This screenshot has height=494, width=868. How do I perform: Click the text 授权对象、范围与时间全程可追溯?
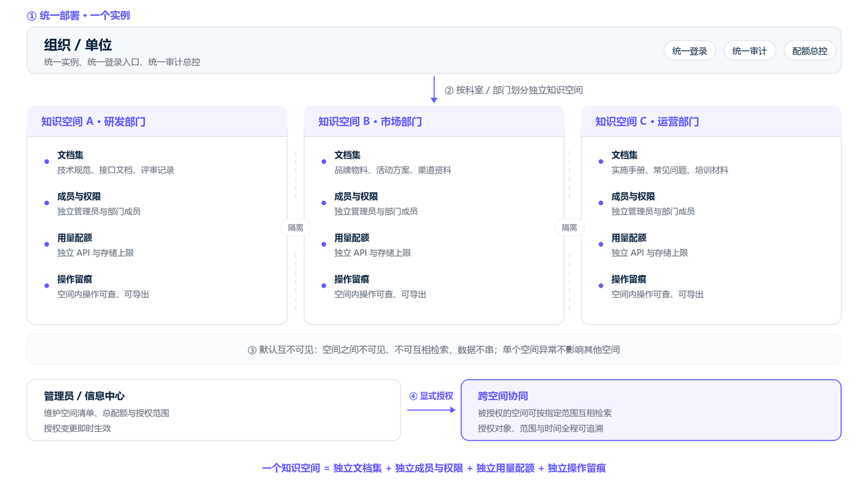click(x=541, y=429)
